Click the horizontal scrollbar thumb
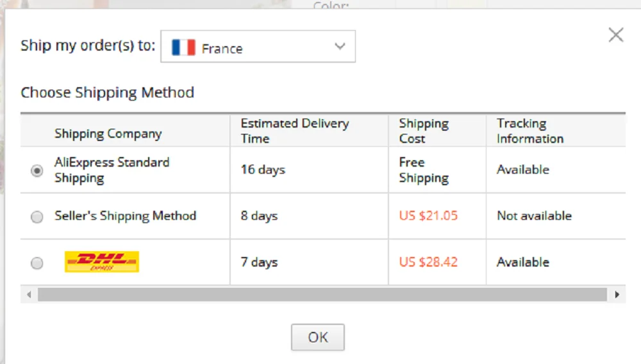The height and width of the screenshot is (364, 641). pos(322,295)
